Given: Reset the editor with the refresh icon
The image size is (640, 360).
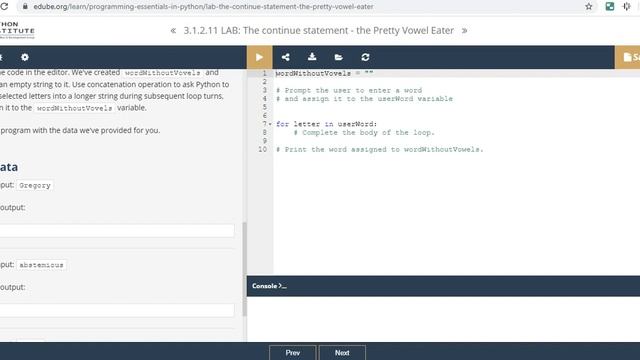Looking at the screenshot, I should pyautogui.click(x=365, y=57).
